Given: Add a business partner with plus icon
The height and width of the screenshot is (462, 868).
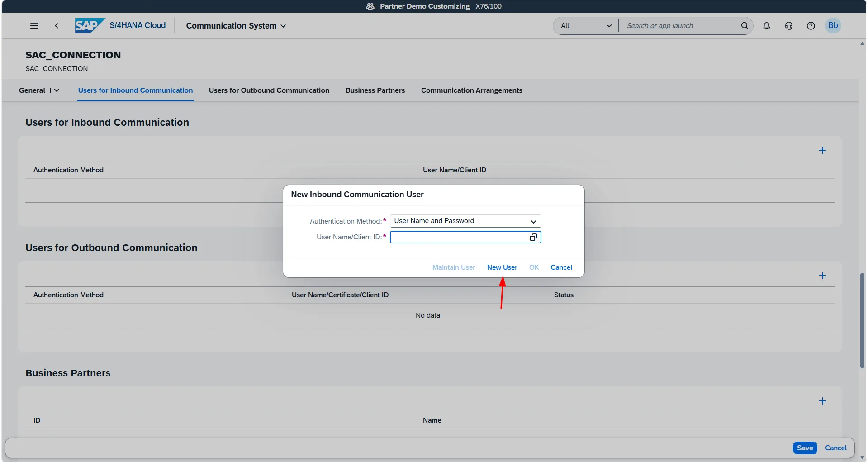Looking at the screenshot, I should [822, 401].
